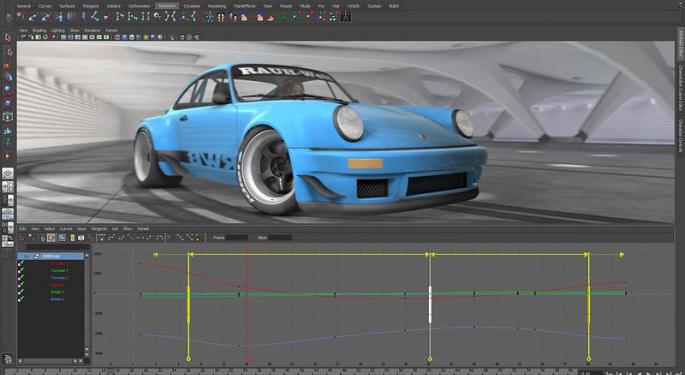
Task: Apply Stepped tangents in Graph Editor toolbar
Action: click(x=149, y=238)
